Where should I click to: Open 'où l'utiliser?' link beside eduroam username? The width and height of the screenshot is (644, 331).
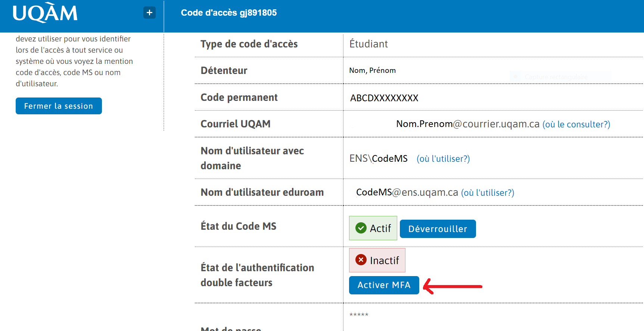488,193
